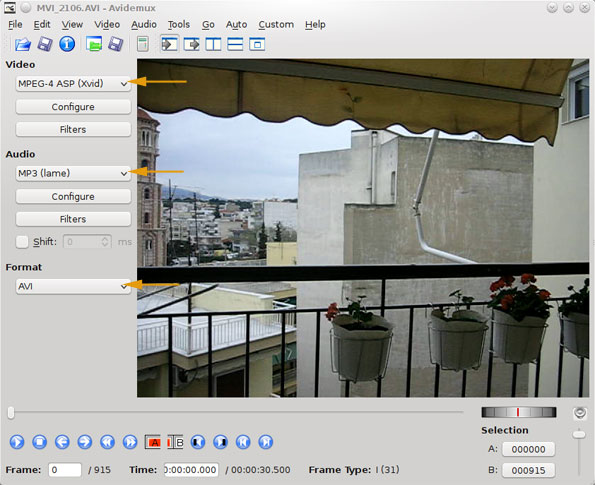Open a video file with the folder icon
Image resolution: width=595 pixels, height=485 pixels.
point(23,44)
